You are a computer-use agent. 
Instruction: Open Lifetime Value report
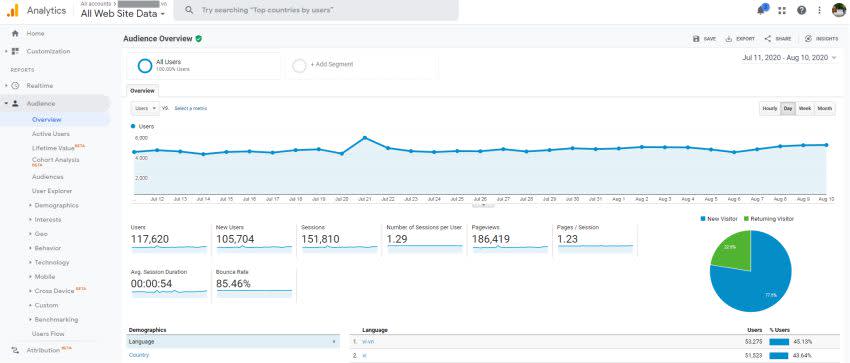[x=53, y=148]
